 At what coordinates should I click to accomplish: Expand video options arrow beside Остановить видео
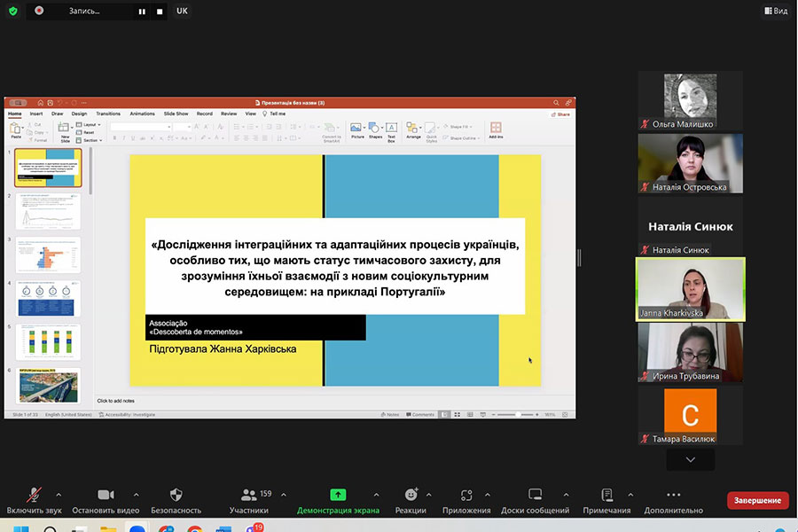click(x=136, y=495)
